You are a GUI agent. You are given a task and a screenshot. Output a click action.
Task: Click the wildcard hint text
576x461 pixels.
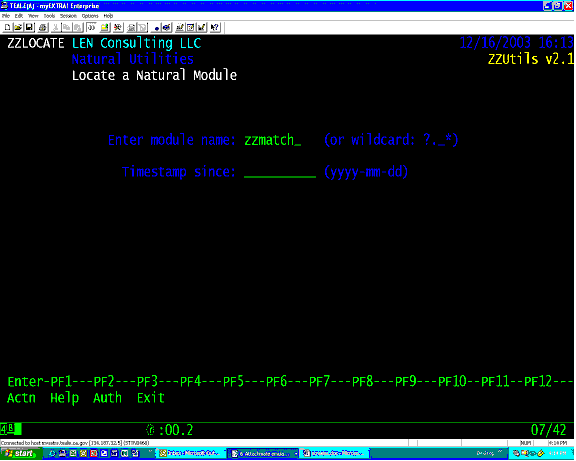pos(391,140)
